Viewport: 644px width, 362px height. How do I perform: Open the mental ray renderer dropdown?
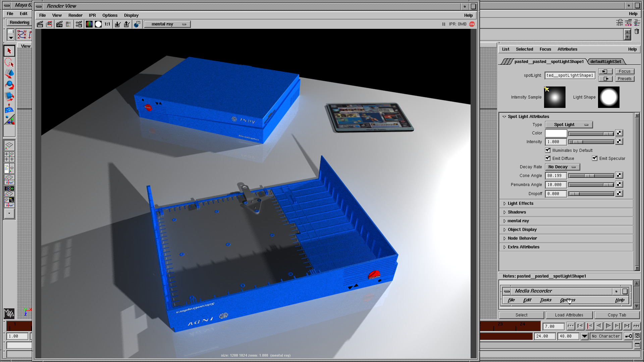click(x=167, y=24)
